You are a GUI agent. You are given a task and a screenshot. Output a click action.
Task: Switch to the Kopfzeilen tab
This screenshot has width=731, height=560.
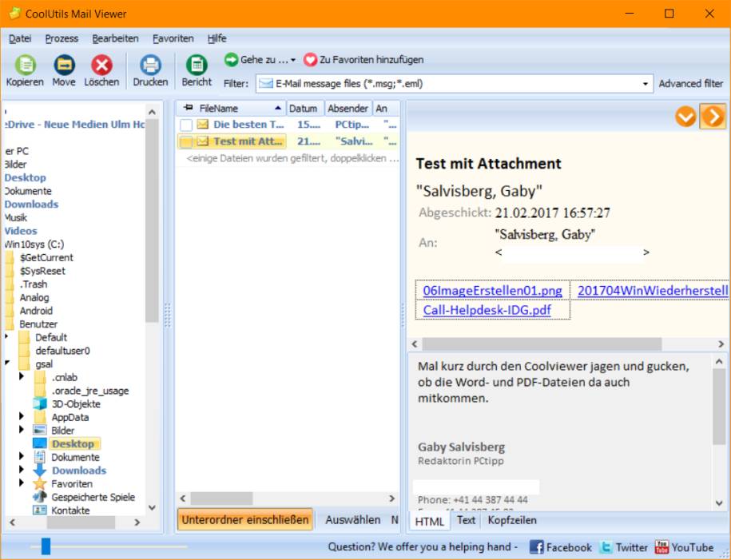coord(512,520)
